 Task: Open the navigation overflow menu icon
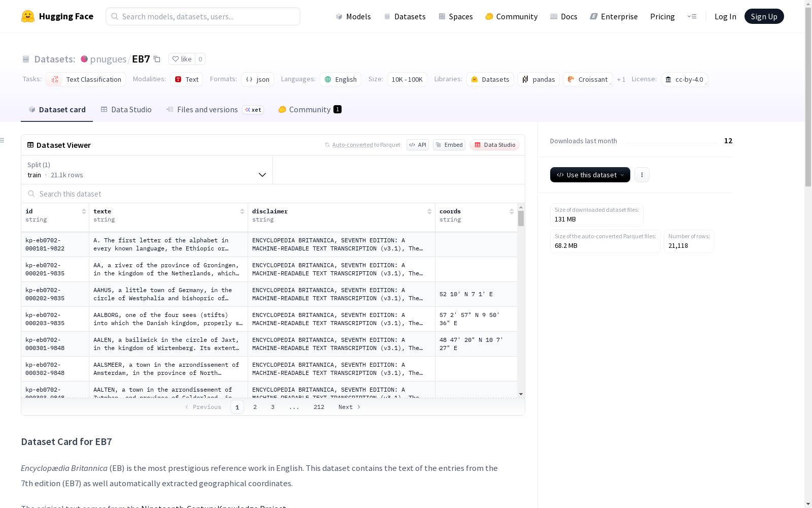(x=692, y=16)
